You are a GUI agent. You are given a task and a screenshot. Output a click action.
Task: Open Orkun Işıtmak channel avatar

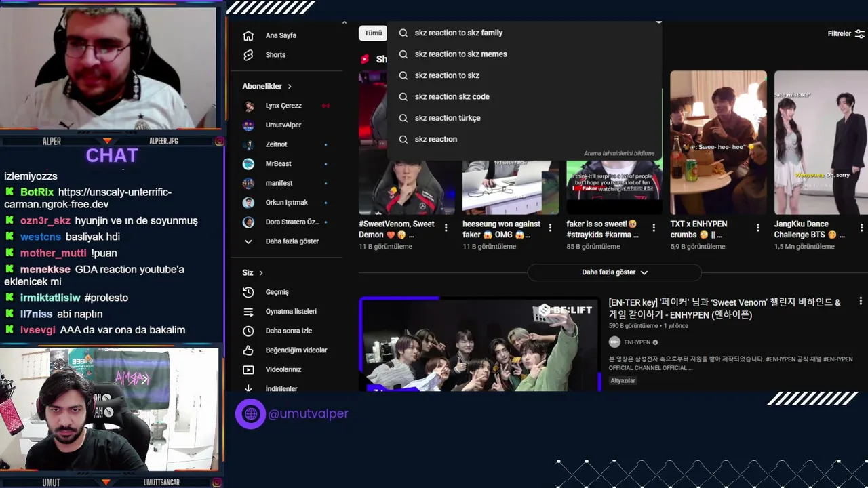tap(249, 203)
